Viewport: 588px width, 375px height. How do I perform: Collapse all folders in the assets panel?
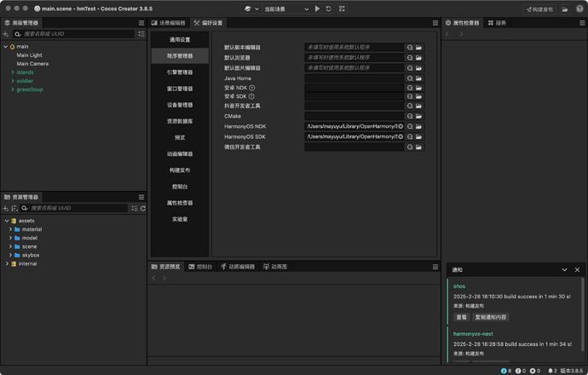135,209
